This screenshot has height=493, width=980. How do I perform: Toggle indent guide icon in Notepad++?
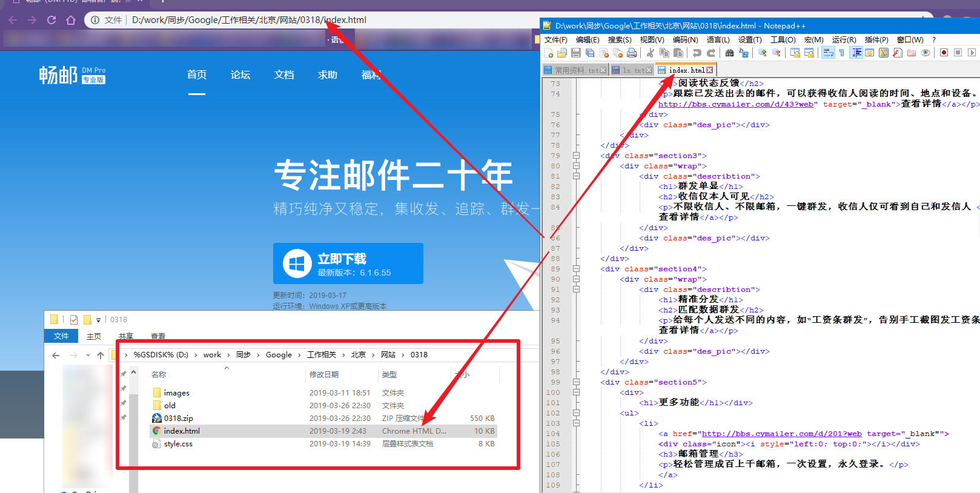tap(856, 53)
